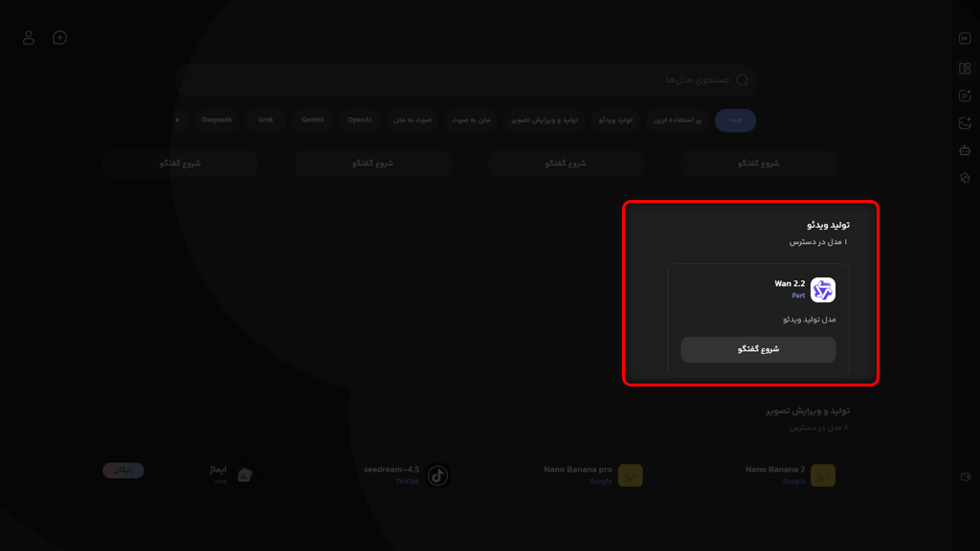This screenshot has height=551, width=980.
Task: Select the متن به صوت filter tab
Action: (471, 120)
